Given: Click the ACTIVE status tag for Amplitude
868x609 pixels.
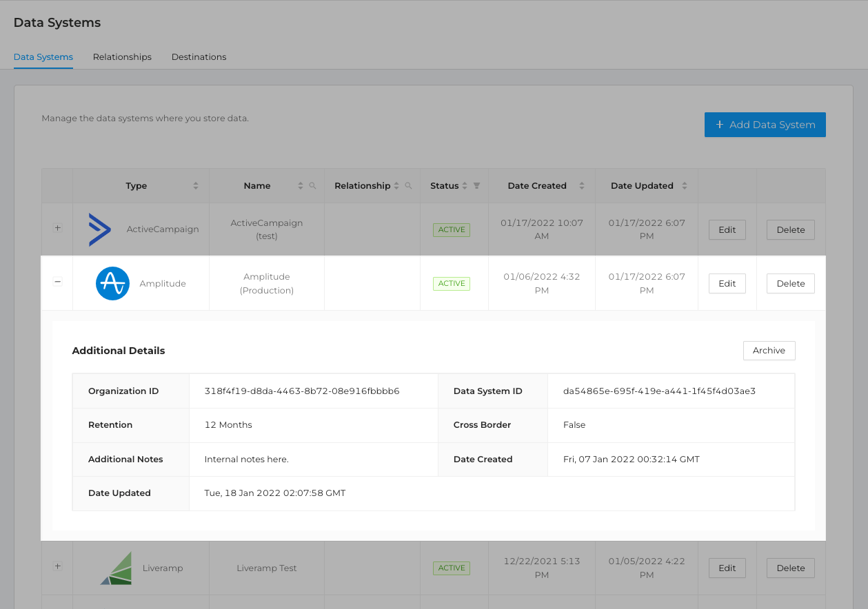Looking at the screenshot, I should click(452, 284).
